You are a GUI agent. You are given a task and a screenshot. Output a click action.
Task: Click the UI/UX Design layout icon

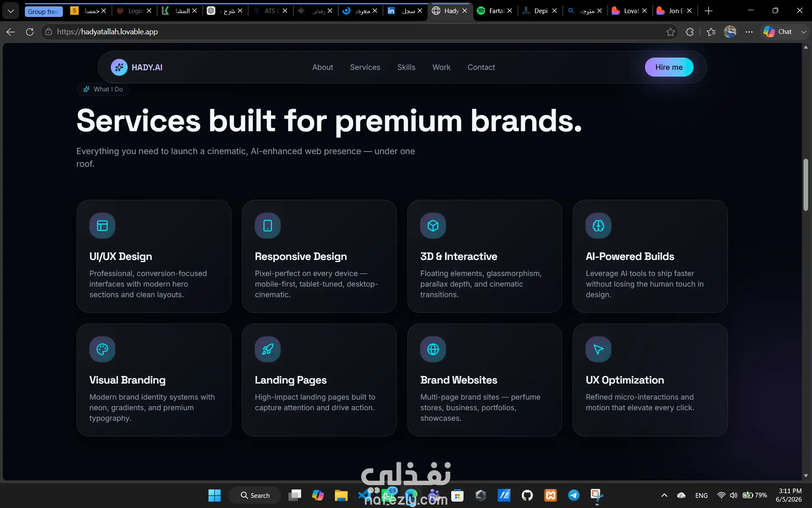click(x=102, y=226)
